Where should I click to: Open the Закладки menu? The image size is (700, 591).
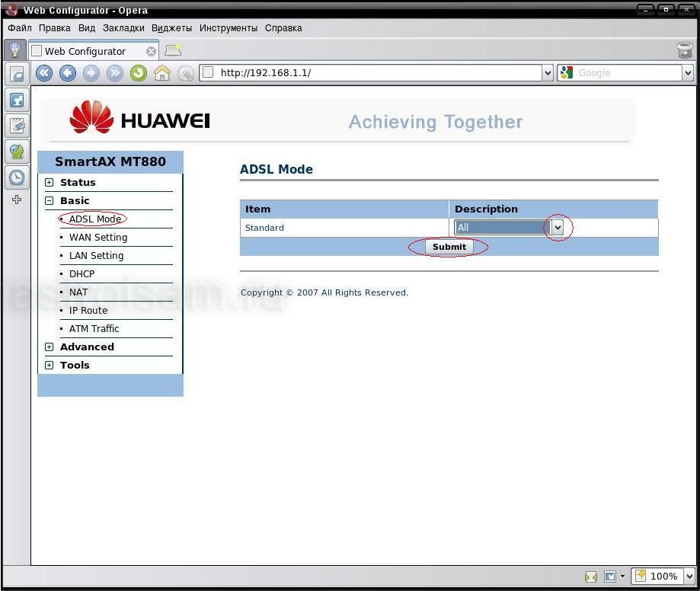[123, 28]
